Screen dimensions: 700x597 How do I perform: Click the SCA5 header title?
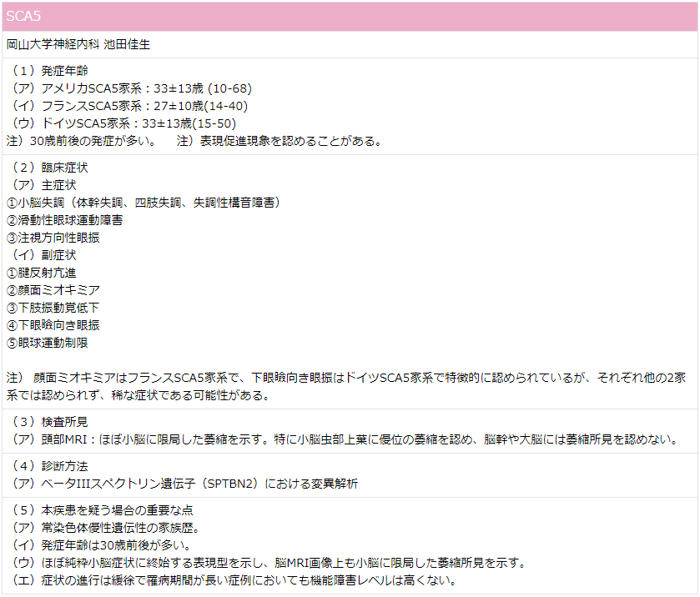pyautogui.click(x=23, y=17)
